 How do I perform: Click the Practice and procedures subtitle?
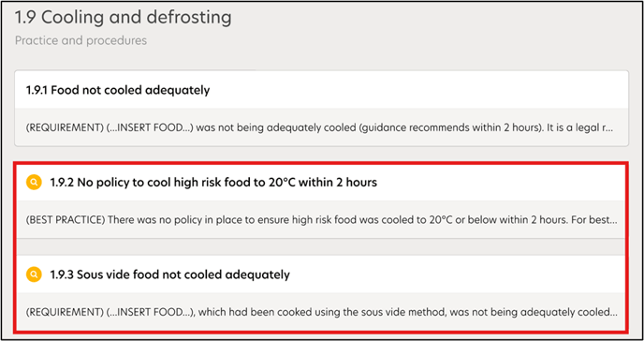tap(80, 40)
